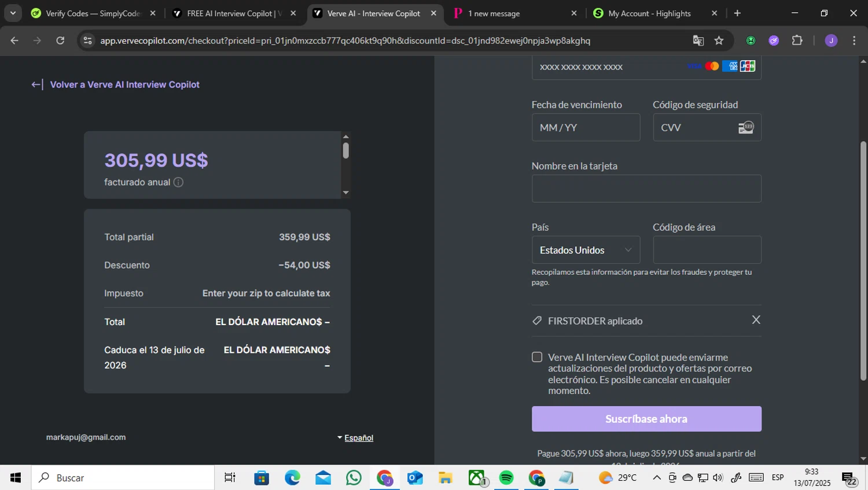Click the price panel scroll up arrow

[345, 137]
